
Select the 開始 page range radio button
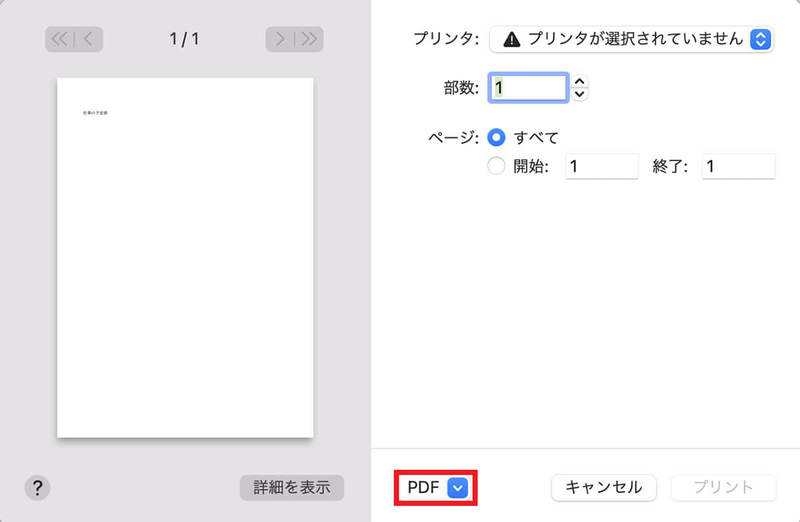click(x=496, y=166)
